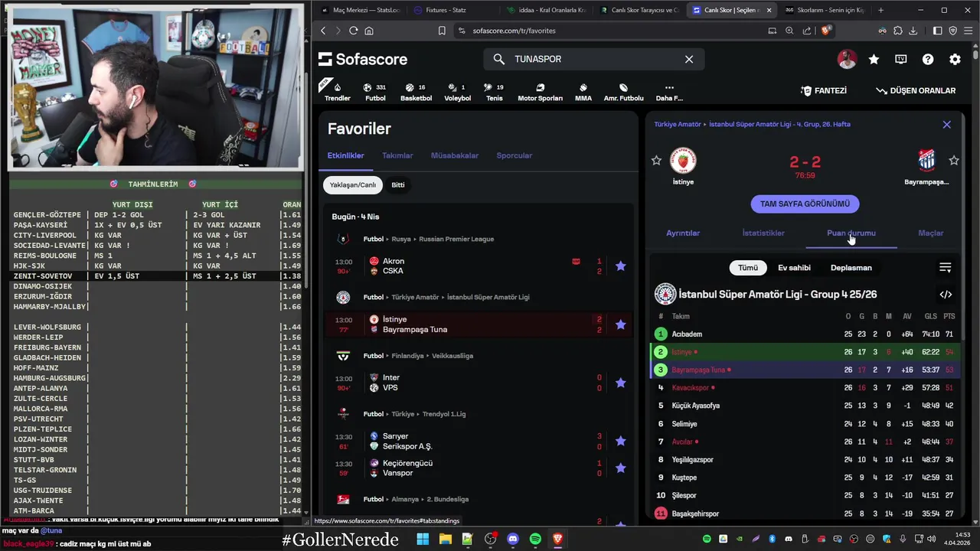Image resolution: width=980 pixels, height=551 pixels.
Task: Open the help question mark icon
Action: point(928,59)
